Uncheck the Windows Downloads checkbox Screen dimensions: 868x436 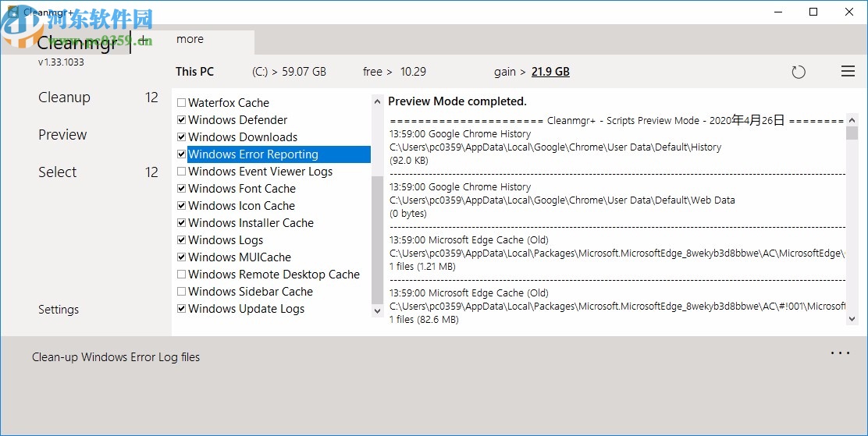point(182,137)
